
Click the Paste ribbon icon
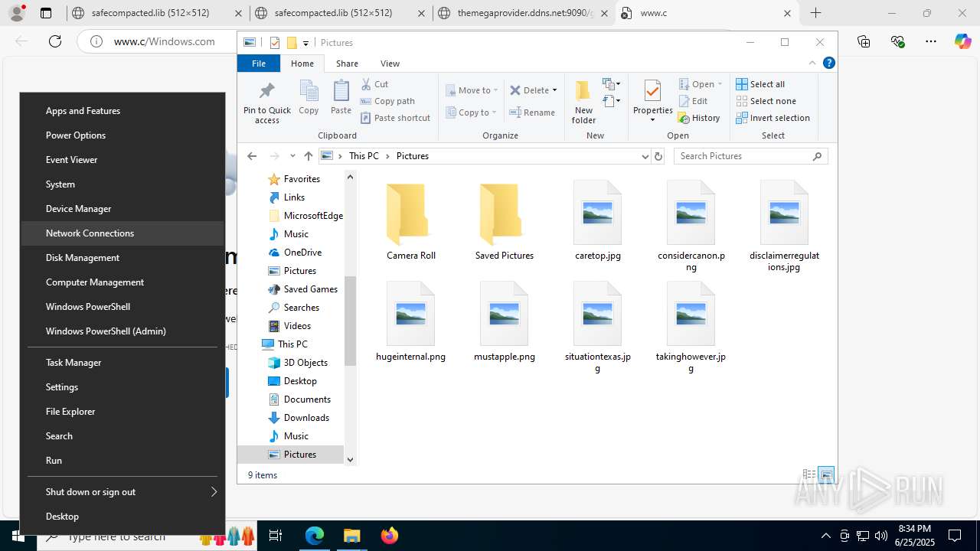pos(341,97)
